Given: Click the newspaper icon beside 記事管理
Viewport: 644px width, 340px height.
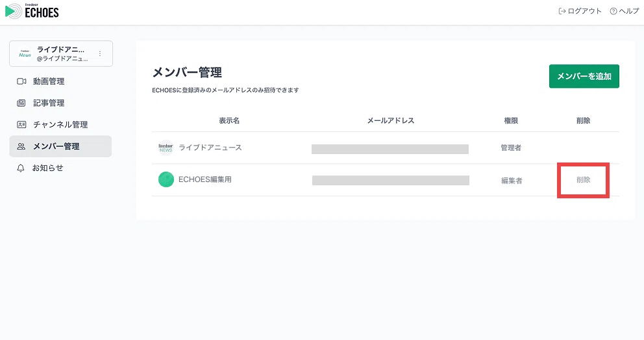Looking at the screenshot, I should coord(21,103).
